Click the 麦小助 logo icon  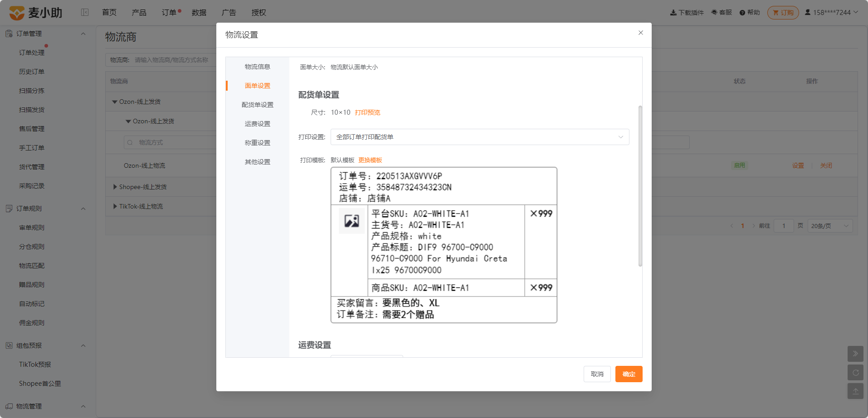[x=17, y=13]
